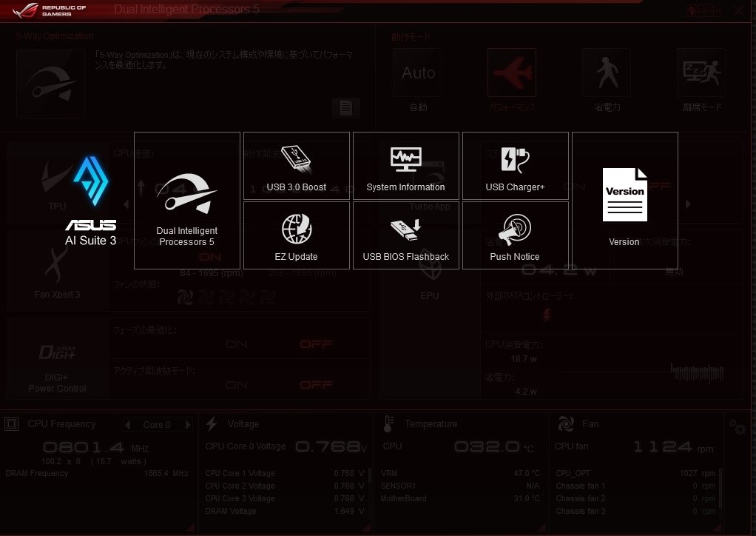Select the airplane Performance mode icon

pos(512,73)
